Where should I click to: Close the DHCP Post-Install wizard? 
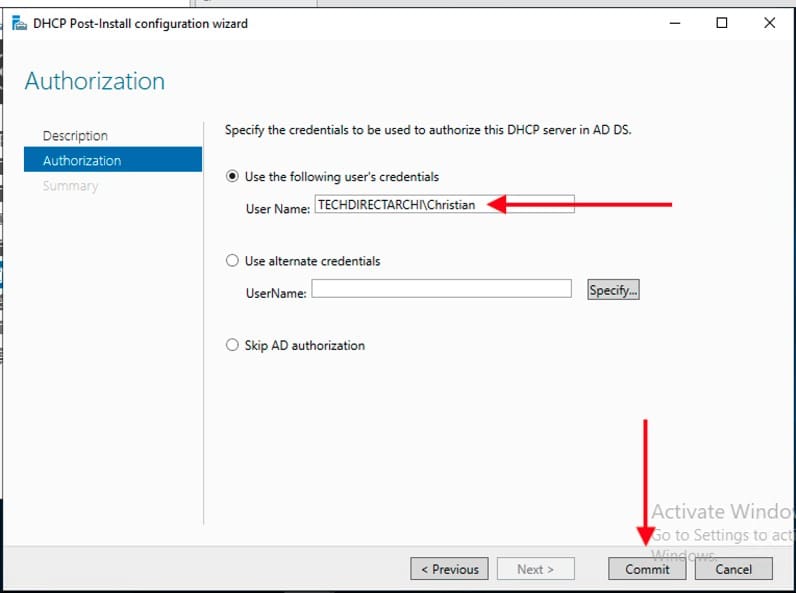tap(769, 23)
